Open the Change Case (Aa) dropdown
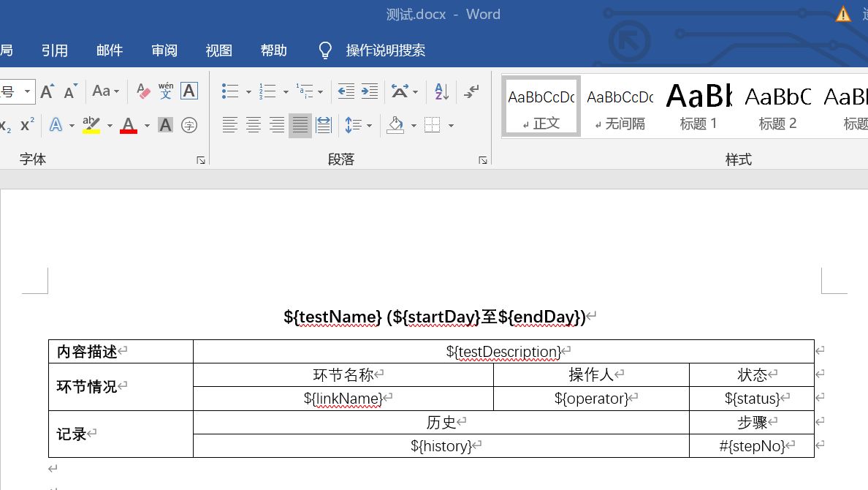The width and height of the screenshot is (868, 490). click(105, 91)
